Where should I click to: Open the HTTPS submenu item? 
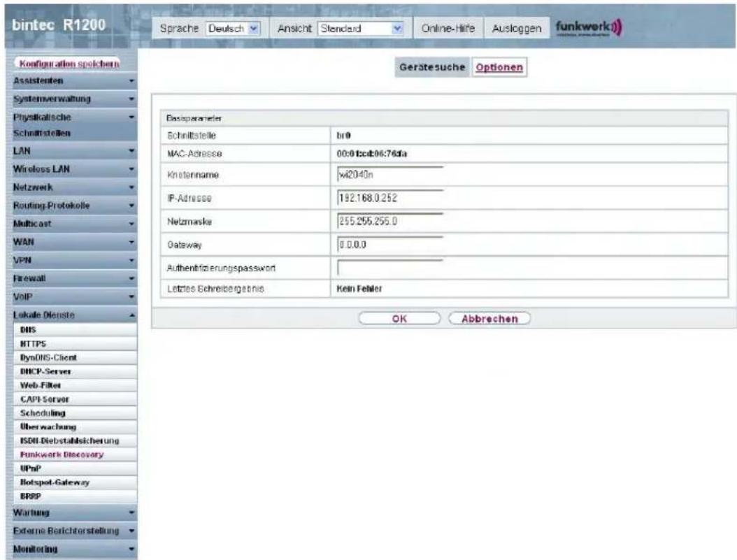[76, 344]
